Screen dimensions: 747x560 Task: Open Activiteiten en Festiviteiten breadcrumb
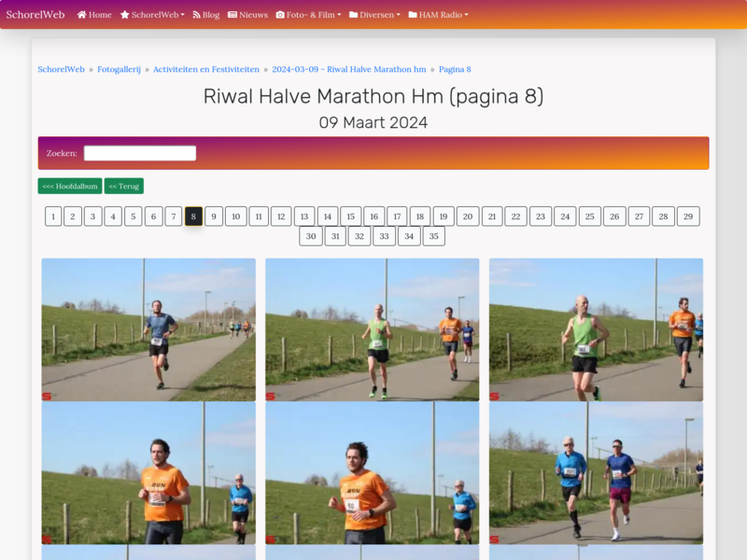[206, 69]
